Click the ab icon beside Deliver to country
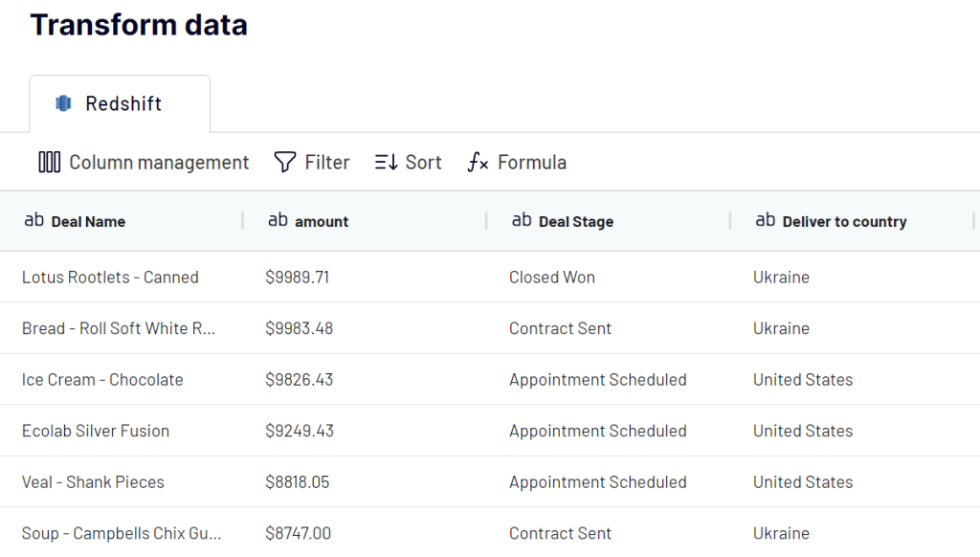The image size is (980, 557). (767, 219)
